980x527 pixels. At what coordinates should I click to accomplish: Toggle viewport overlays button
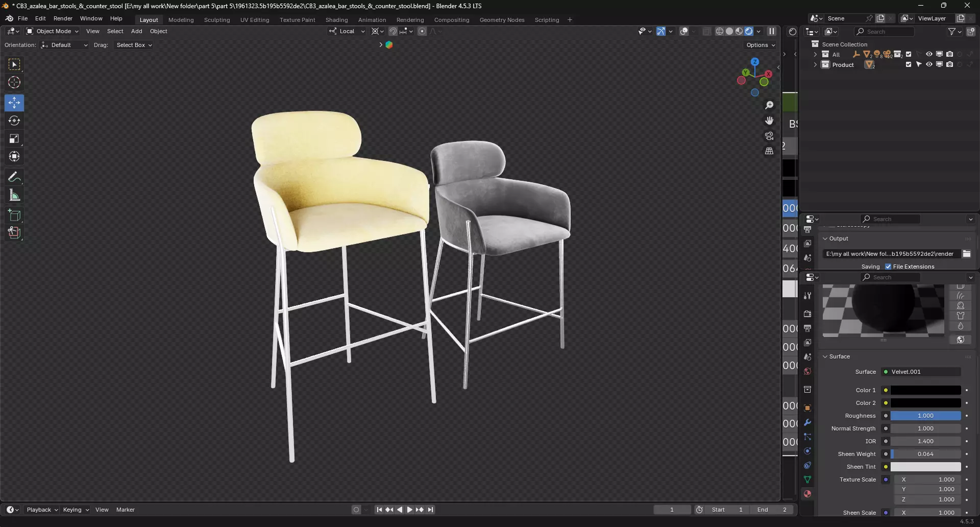(684, 31)
